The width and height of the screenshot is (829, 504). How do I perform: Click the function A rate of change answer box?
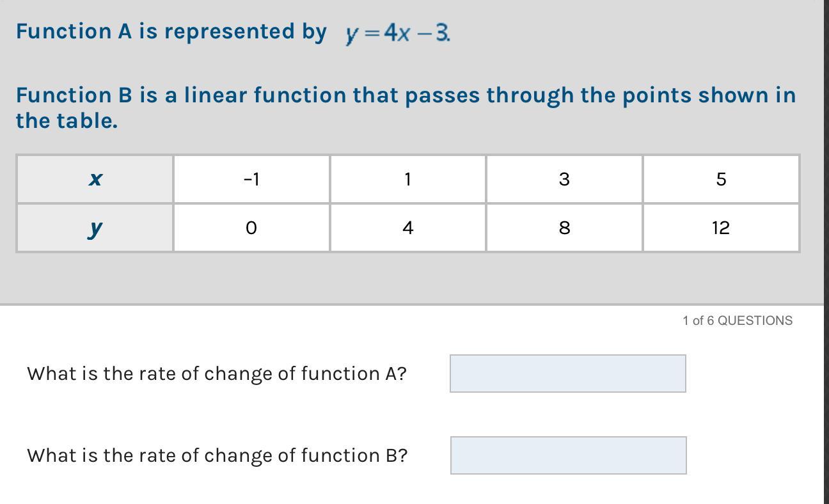click(x=567, y=374)
